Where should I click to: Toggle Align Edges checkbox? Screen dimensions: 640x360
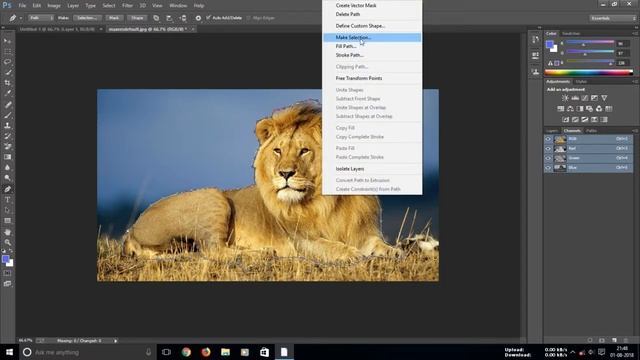point(249,18)
